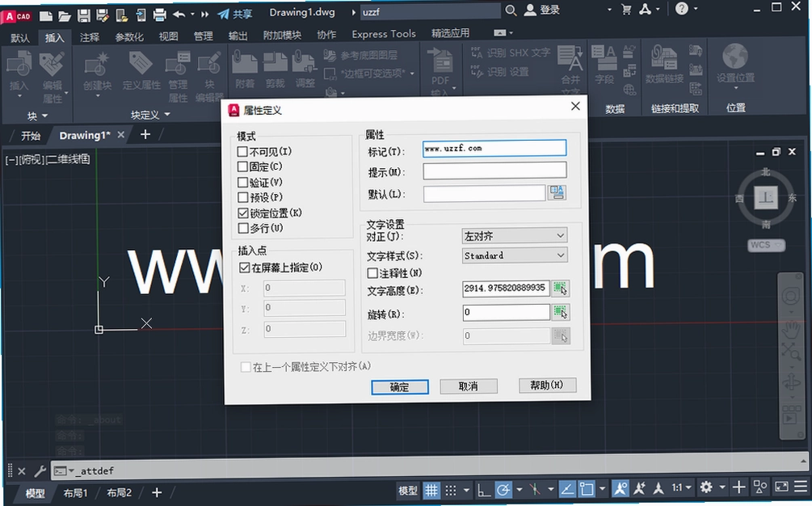This screenshot has height=506, width=812.
Task: Open the Autodesk App Store cart icon
Action: point(626,10)
